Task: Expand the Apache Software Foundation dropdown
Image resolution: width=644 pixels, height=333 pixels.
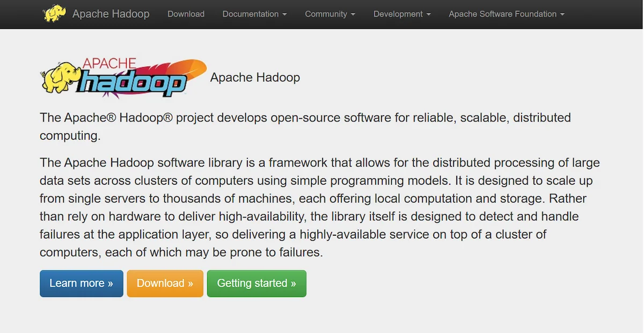Action: click(x=506, y=14)
